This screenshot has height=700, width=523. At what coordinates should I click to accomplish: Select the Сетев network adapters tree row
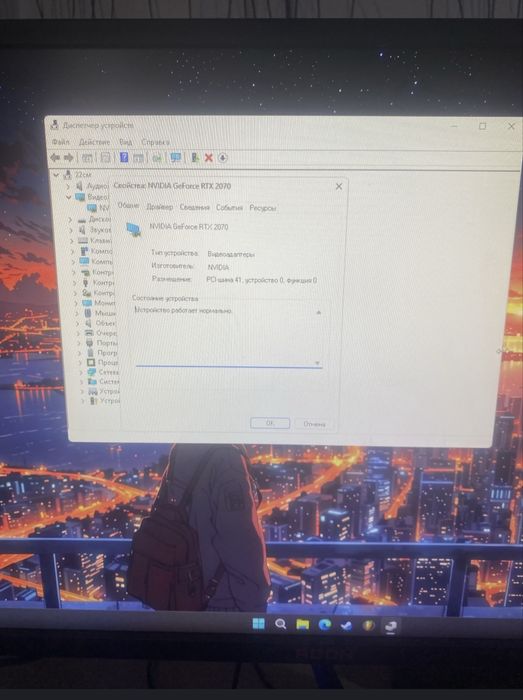[104, 372]
